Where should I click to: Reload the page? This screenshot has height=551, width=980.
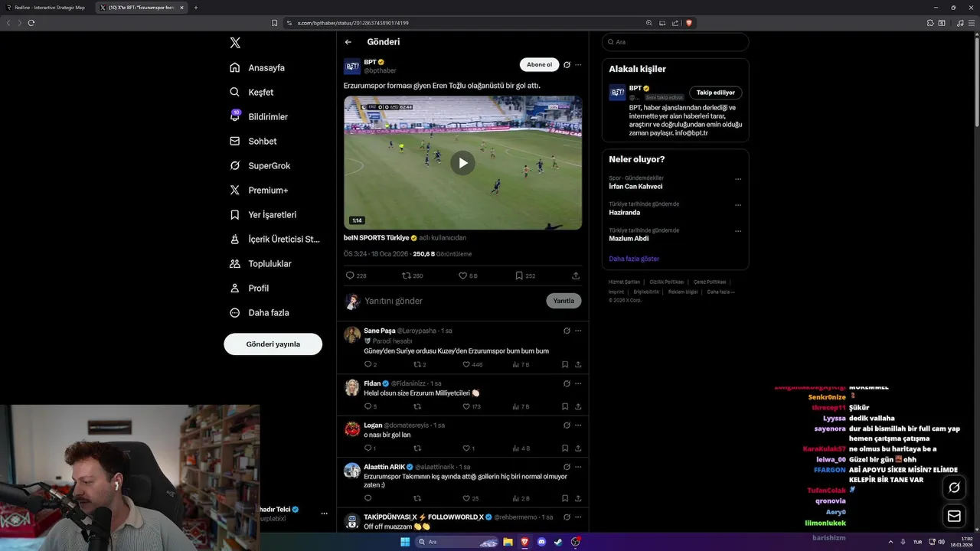point(31,23)
